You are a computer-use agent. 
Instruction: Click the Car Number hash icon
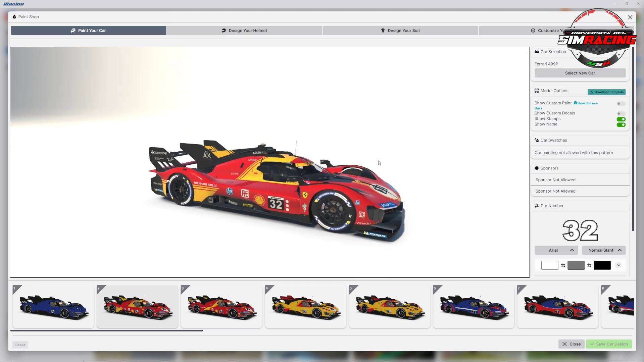click(x=536, y=206)
